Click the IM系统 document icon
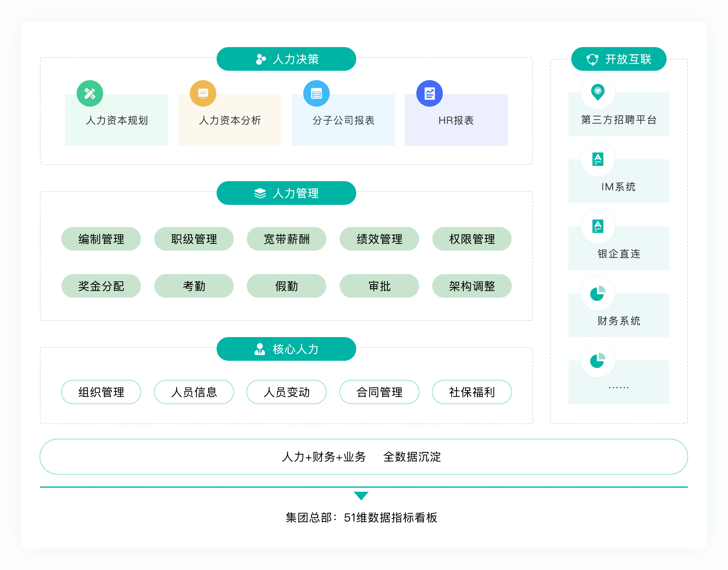Viewport: 728px width, 570px height. (598, 159)
